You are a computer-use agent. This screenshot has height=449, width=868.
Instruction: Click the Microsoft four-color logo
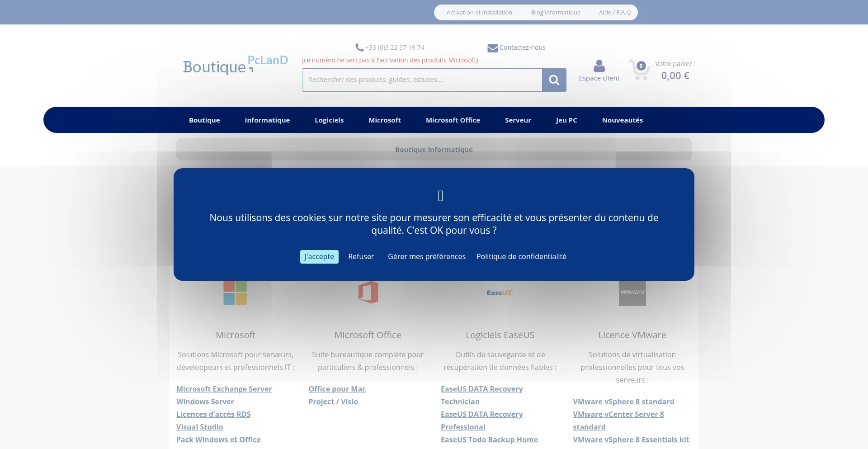[235, 293]
